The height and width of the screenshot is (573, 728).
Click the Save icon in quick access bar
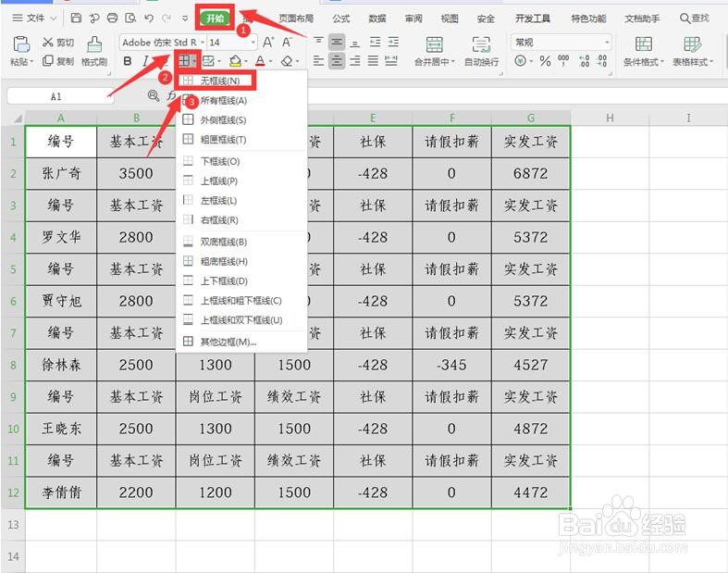pyautogui.click(x=76, y=19)
